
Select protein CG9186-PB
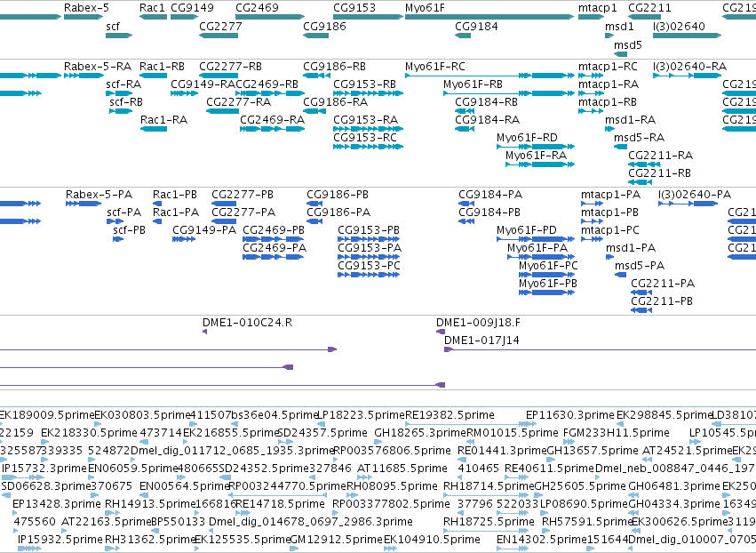338,195
